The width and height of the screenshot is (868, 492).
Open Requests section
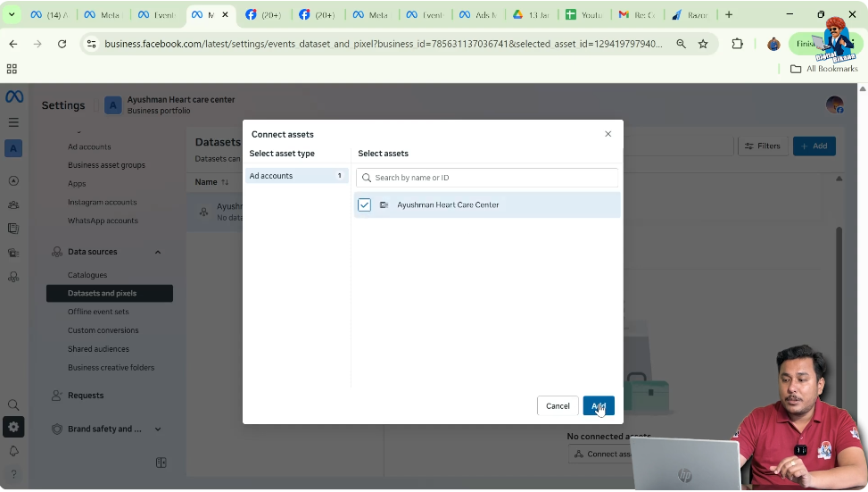pos(86,396)
